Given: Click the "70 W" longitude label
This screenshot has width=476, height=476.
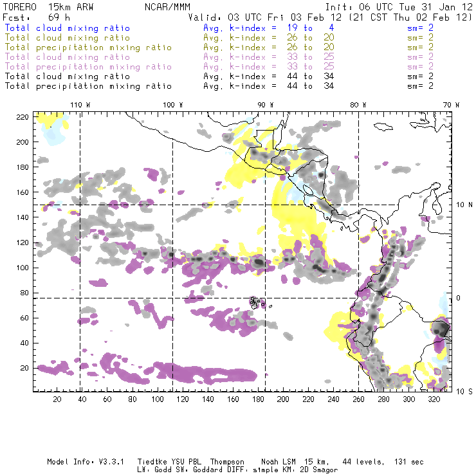Looking at the screenshot, I should (x=451, y=105).
